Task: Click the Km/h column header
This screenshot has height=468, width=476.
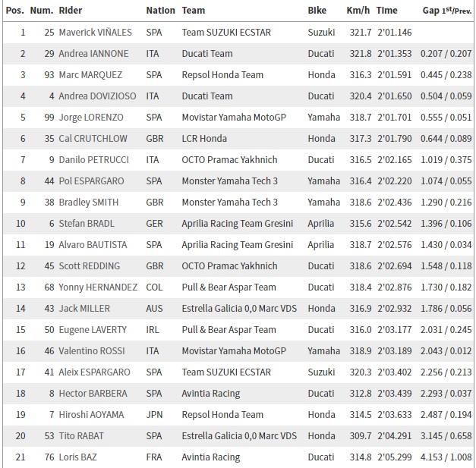Action: point(358,11)
